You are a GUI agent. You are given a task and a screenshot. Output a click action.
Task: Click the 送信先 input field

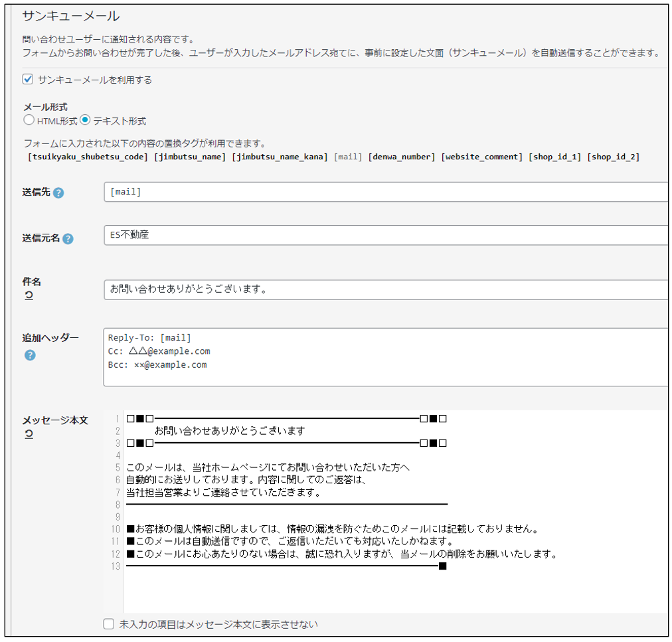pyautogui.click(x=385, y=193)
